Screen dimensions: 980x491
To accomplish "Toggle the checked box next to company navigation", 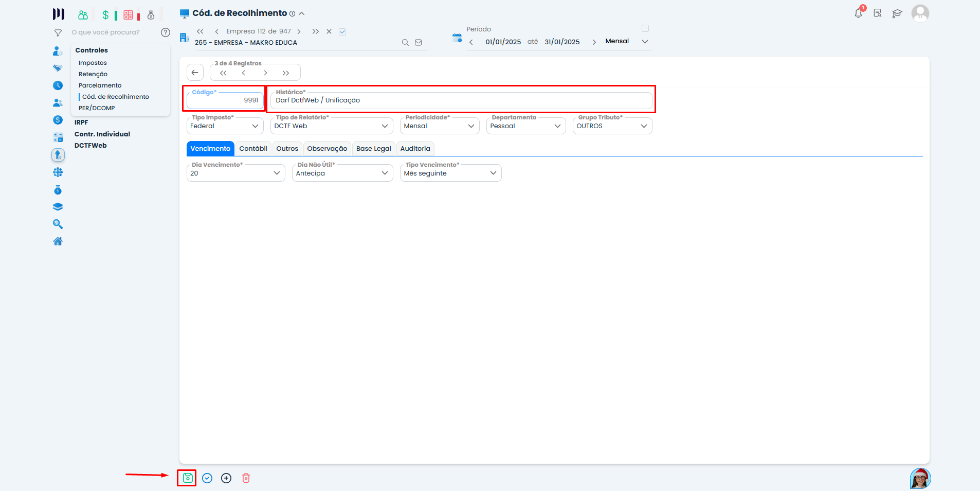I will [342, 32].
